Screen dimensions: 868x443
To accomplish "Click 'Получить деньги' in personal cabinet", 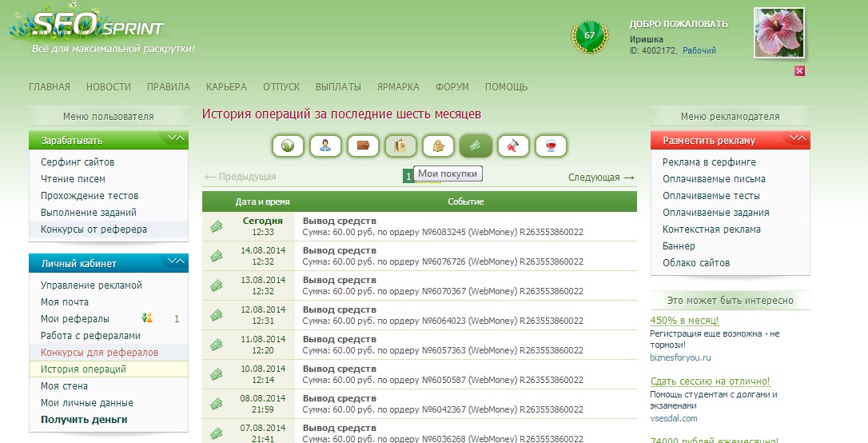I will click(84, 420).
